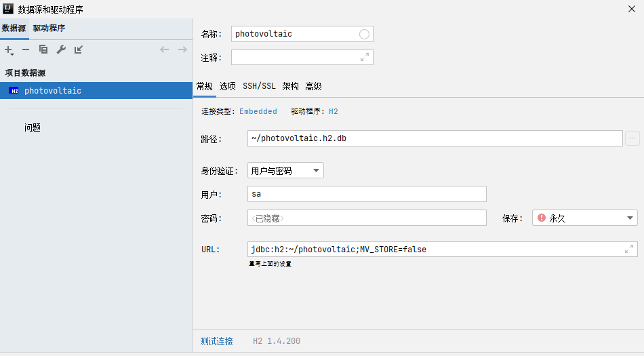
Task: Click the red warning icon in save dropdown
Action: [x=542, y=218]
